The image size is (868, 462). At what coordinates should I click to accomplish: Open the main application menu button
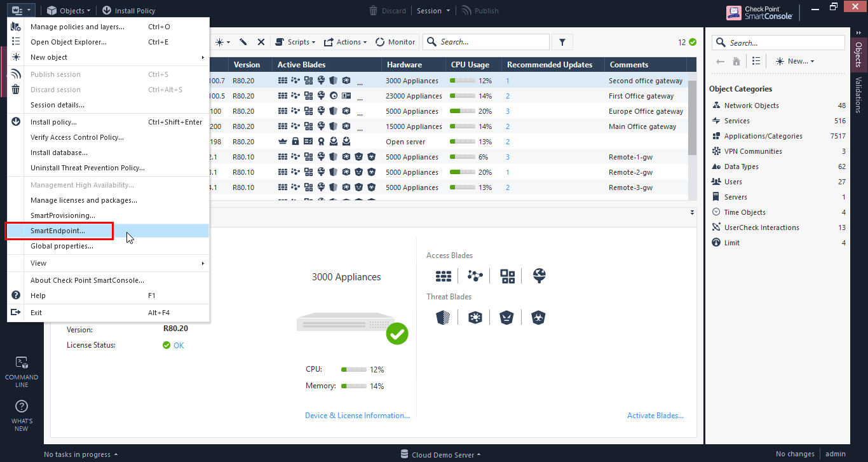[x=21, y=10]
